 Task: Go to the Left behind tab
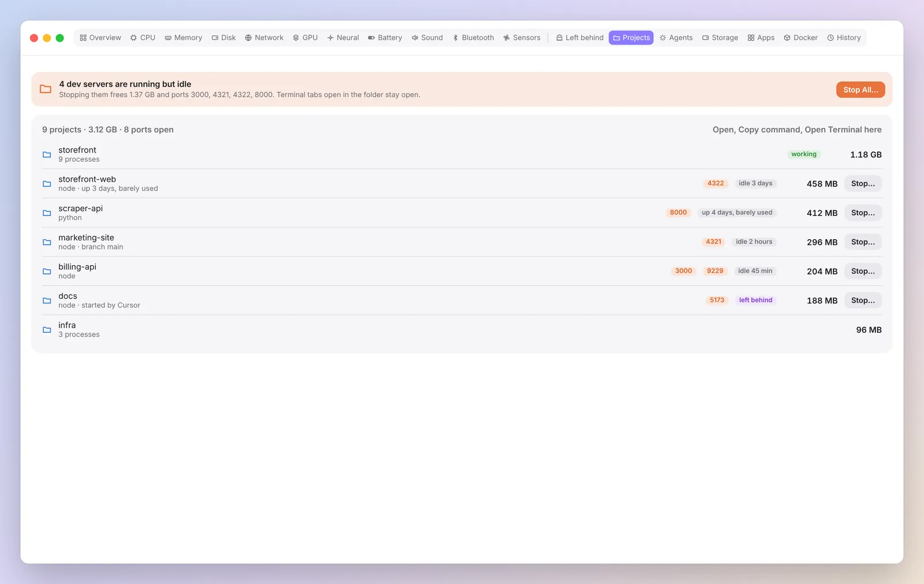[x=580, y=38]
